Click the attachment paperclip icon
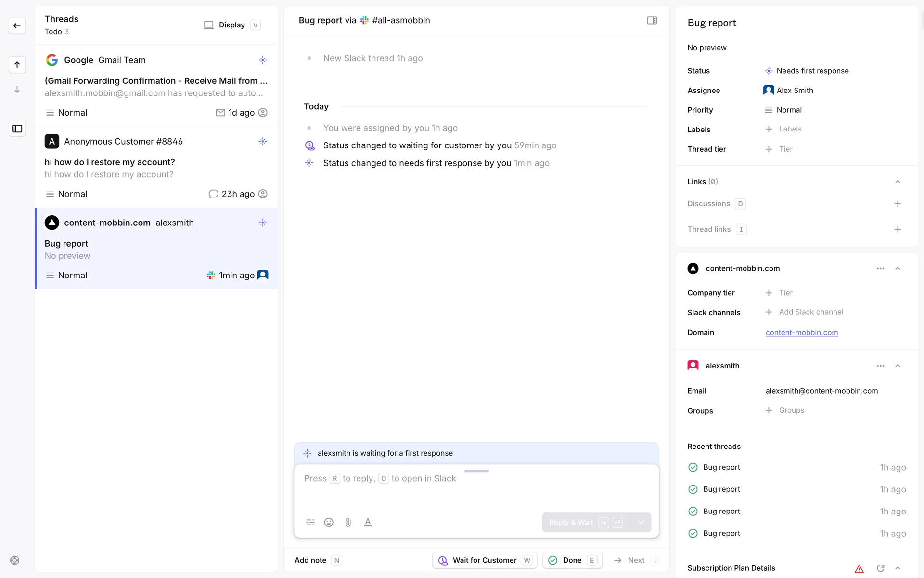This screenshot has height=578, width=924. 348,522
